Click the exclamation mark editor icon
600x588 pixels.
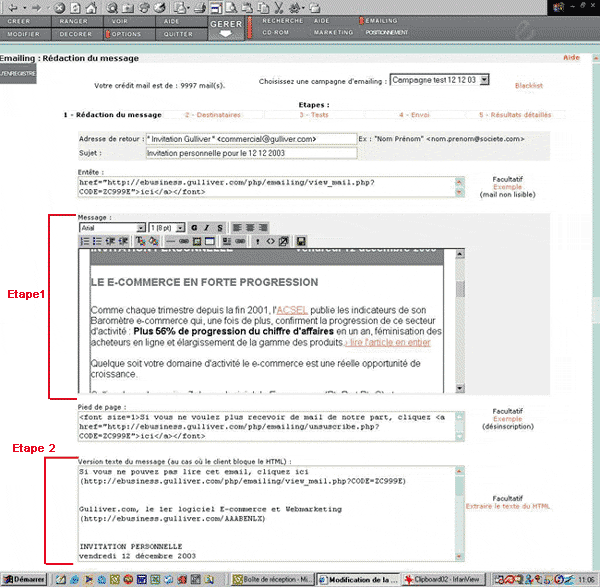(x=258, y=241)
